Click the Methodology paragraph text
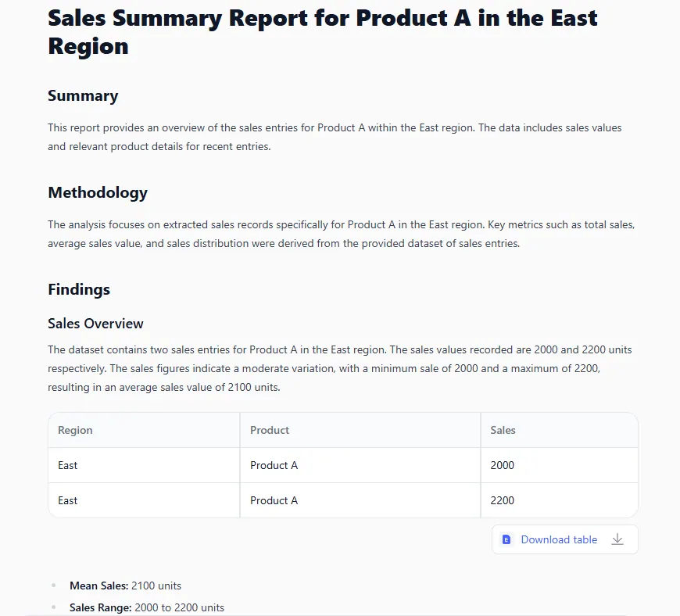This screenshot has width=680, height=616. [341, 234]
